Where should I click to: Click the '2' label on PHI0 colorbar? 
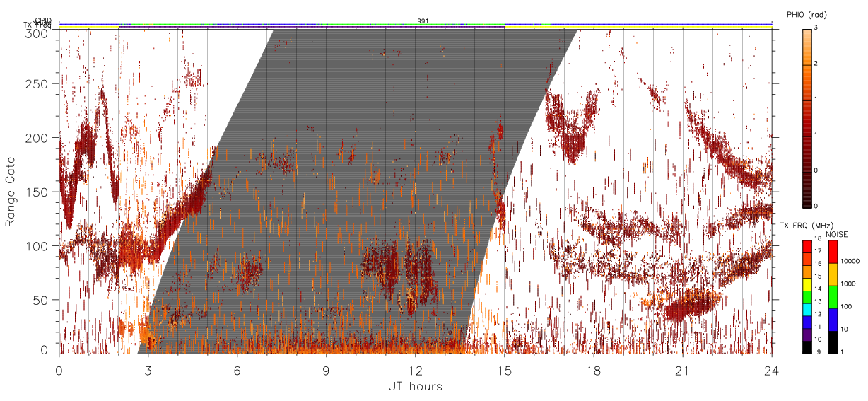817,64
